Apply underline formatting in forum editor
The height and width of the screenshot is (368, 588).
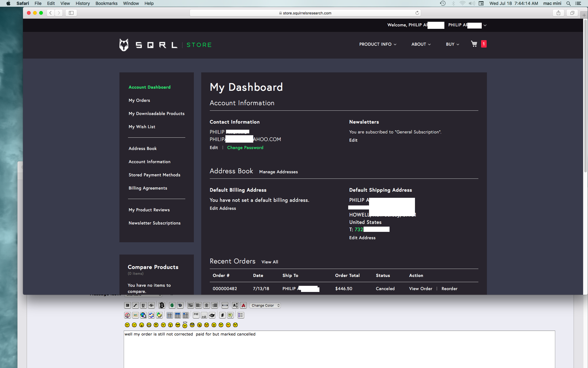(143, 305)
